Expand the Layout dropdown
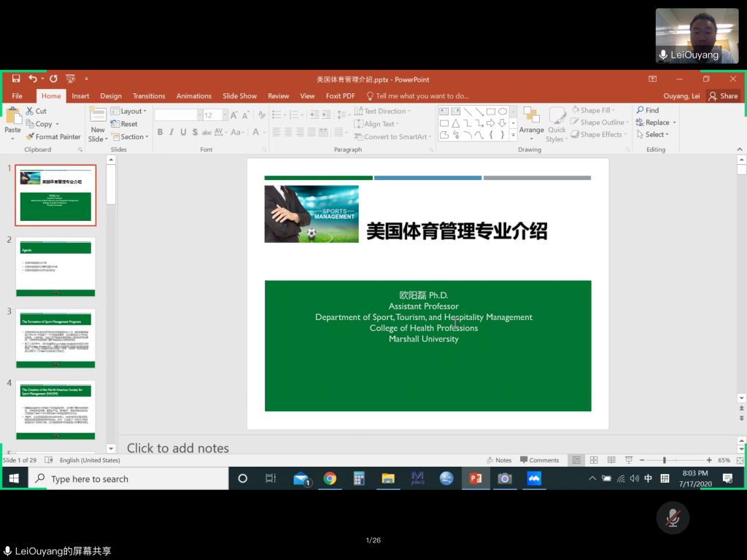 pos(129,112)
